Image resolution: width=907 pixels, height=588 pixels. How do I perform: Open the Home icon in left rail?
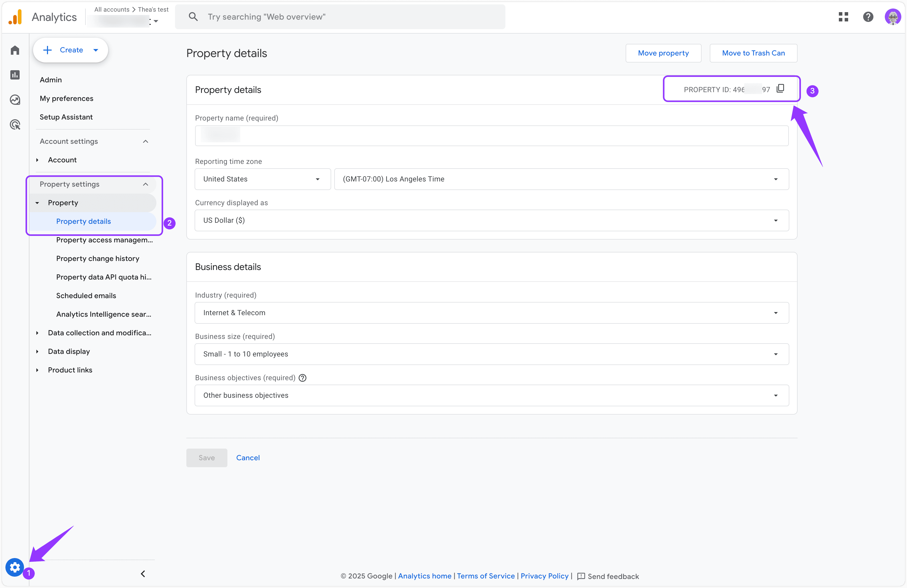[x=15, y=50]
